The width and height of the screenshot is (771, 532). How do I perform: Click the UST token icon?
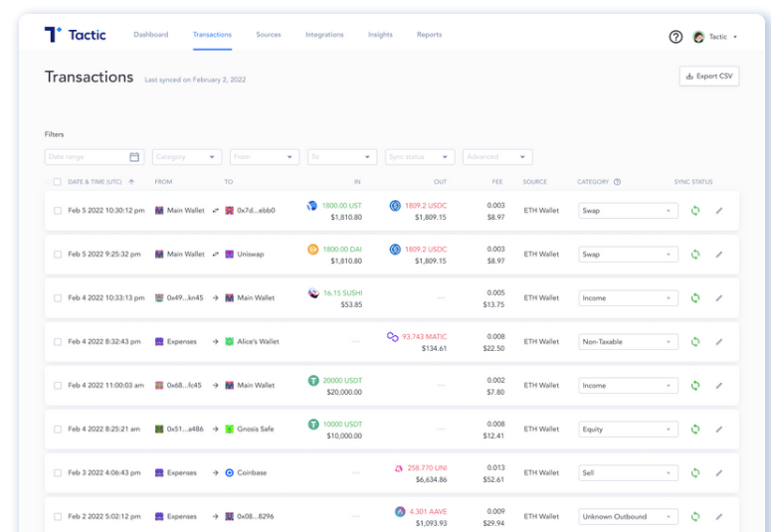tap(312, 206)
